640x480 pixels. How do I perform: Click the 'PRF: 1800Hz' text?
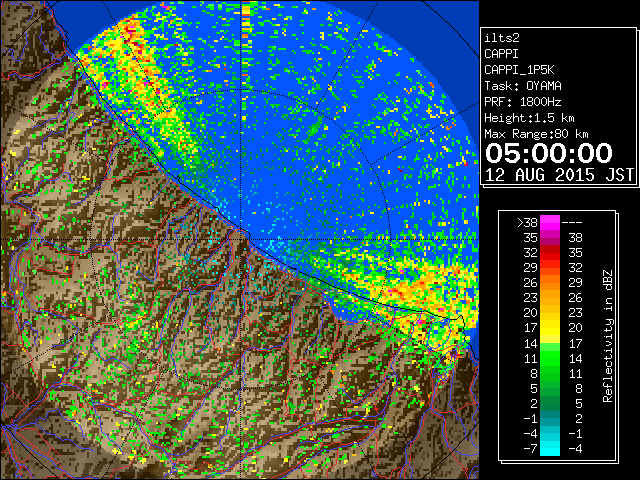(x=523, y=102)
